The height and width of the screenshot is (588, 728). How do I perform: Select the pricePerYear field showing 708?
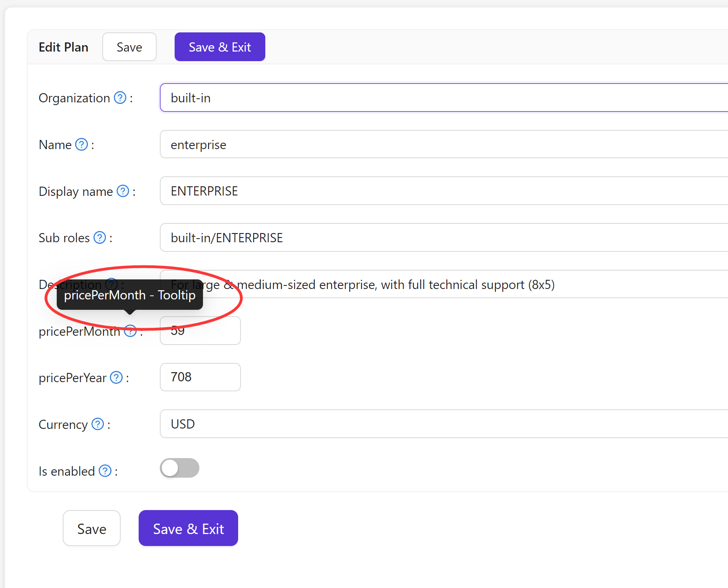pyautogui.click(x=200, y=377)
